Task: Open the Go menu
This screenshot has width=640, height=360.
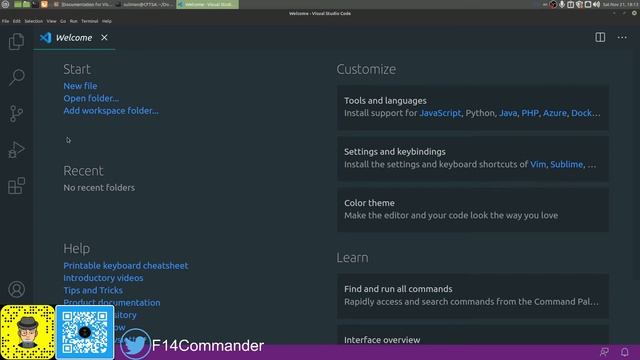Action: (x=63, y=21)
